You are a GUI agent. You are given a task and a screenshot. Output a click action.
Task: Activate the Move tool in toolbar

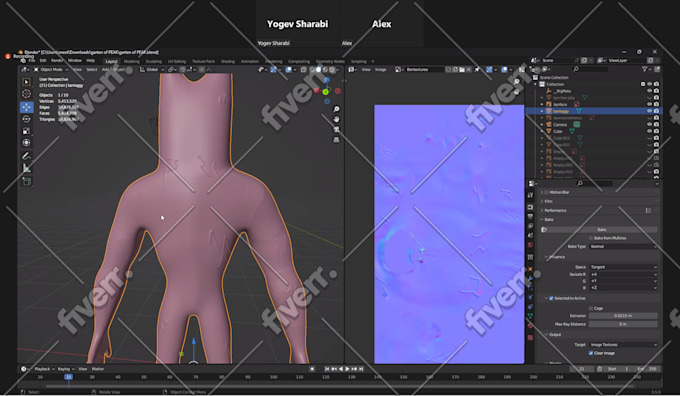click(x=26, y=107)
